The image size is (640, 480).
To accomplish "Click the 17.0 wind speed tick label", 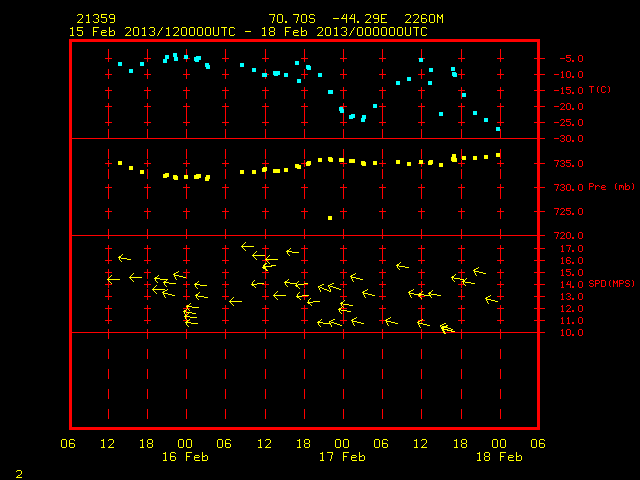I will [x=572, y=249].
